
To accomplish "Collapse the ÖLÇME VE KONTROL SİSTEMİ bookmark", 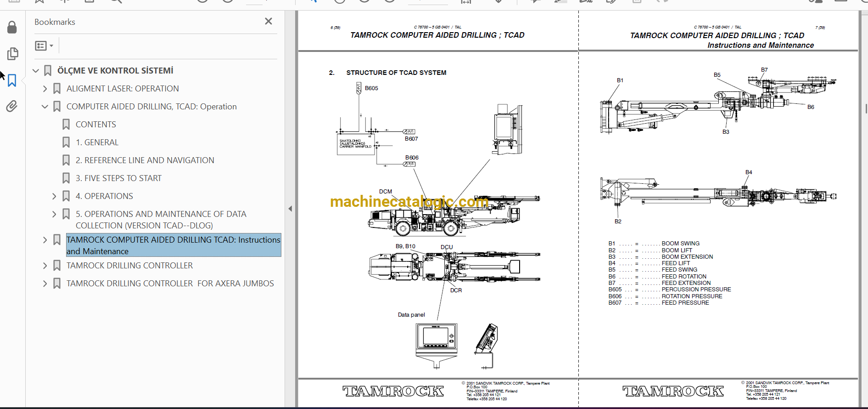I will coord(36,71).
